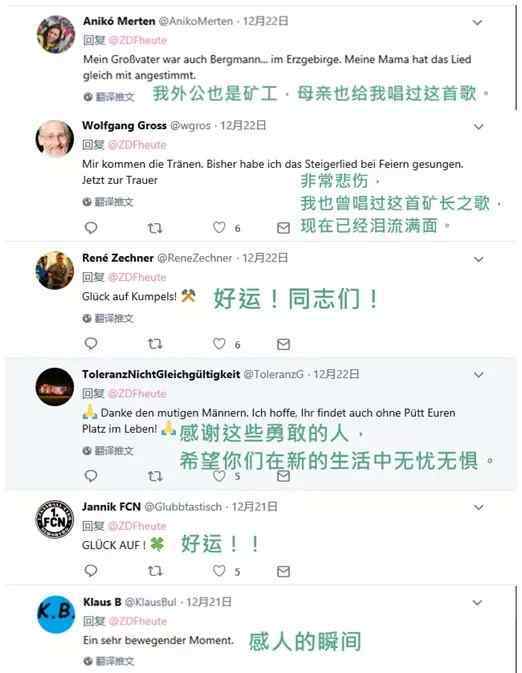Viewport: 522px width, 673px height.
Task: Like Jannik FCN's GLÜCK AUF tweet
Action: pyautogui.click(x=219, y=570)
